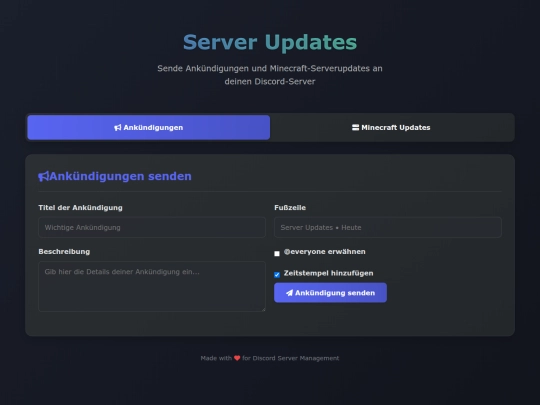Enable the @everyone erwähnen checkbox
This screenshot has width=540, height=405.
277,253
